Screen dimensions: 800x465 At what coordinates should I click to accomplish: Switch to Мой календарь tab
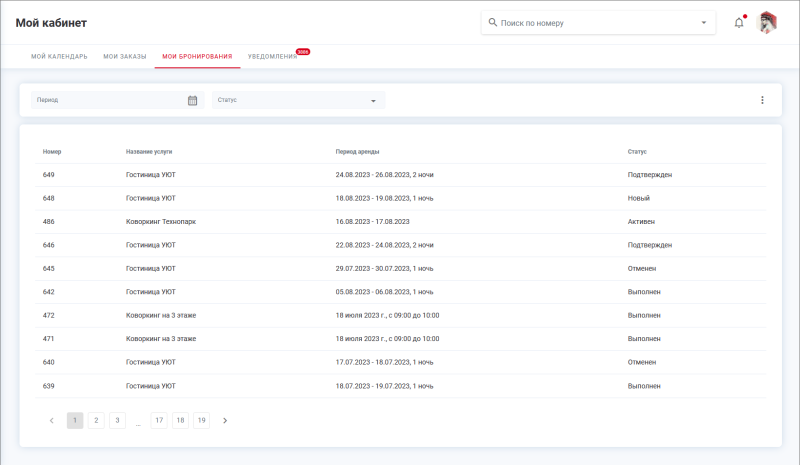point(59,56)
